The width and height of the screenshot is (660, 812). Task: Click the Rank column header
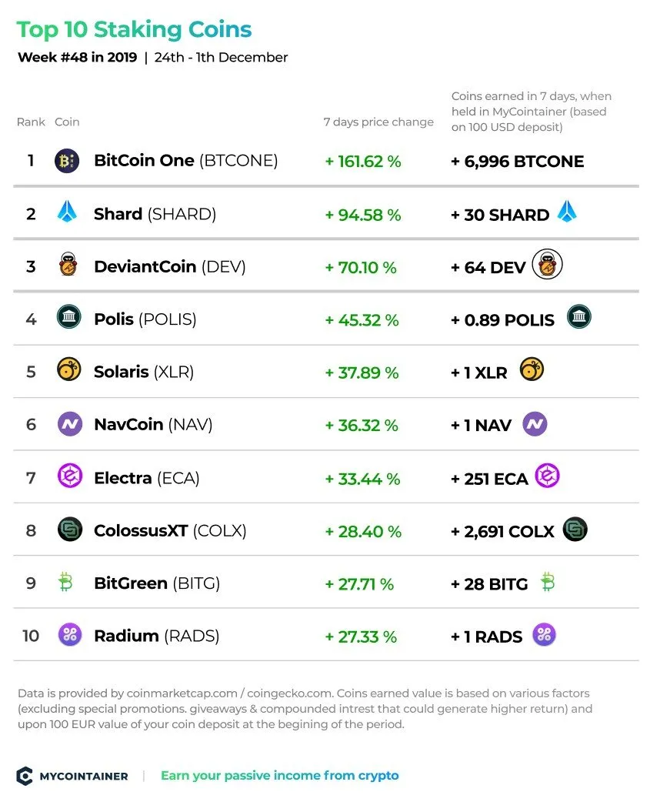[x=31, y=122]
